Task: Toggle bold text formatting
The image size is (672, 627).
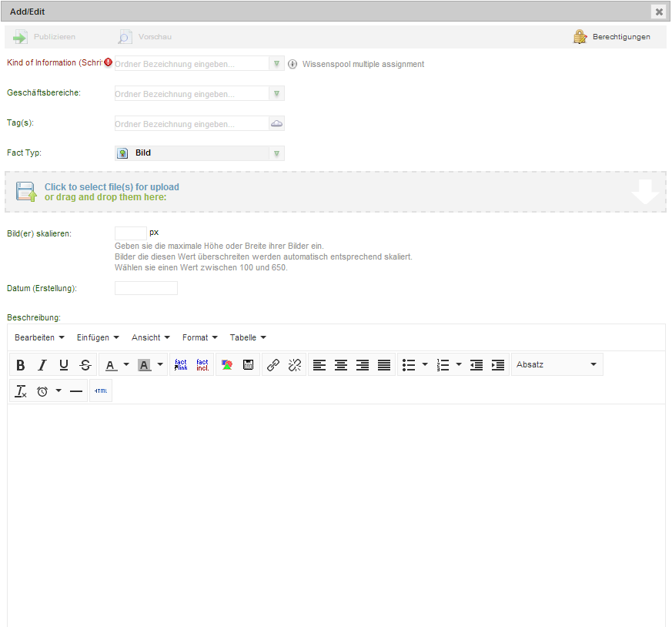Action: (20, 364)
